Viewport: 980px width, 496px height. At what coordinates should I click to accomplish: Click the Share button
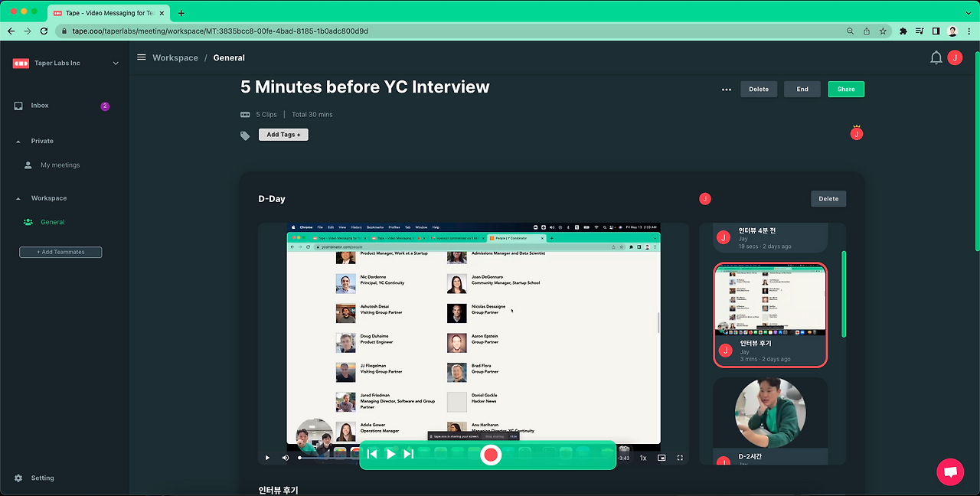(x=846, y=90)
